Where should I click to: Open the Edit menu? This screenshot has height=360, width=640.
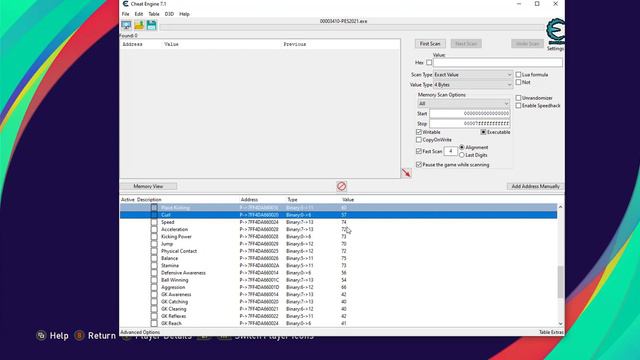click(x=139, y=14)
